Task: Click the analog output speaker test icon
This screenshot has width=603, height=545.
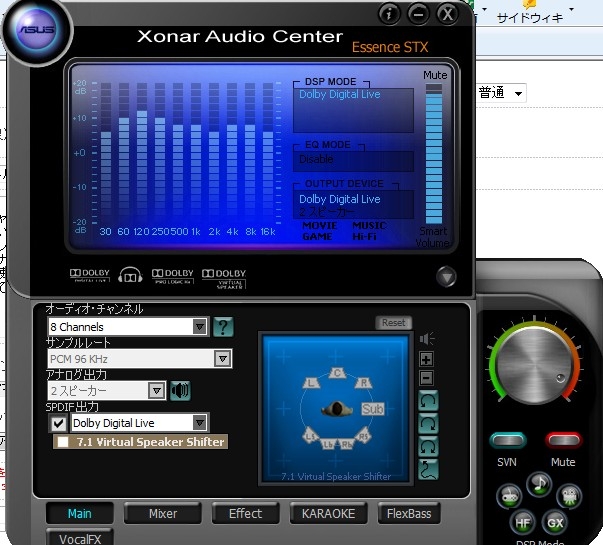Action: point(180,390)
